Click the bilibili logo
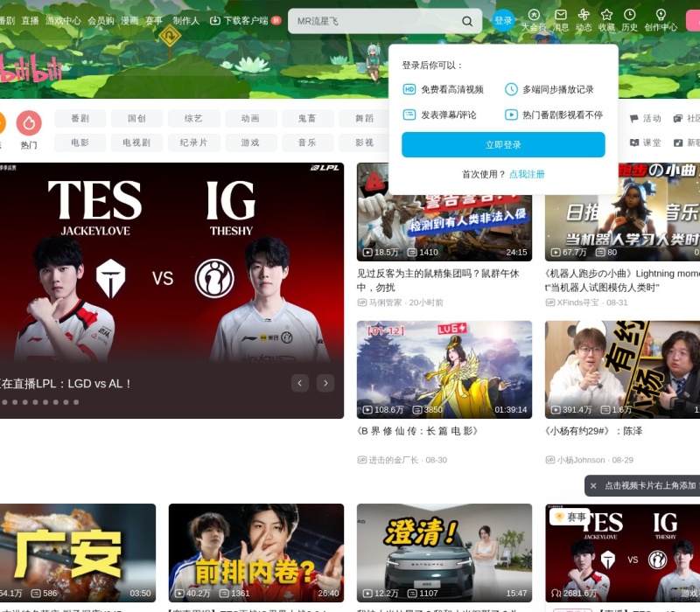The width and height of the screenshot is (700, 612). tap(31, 69)
